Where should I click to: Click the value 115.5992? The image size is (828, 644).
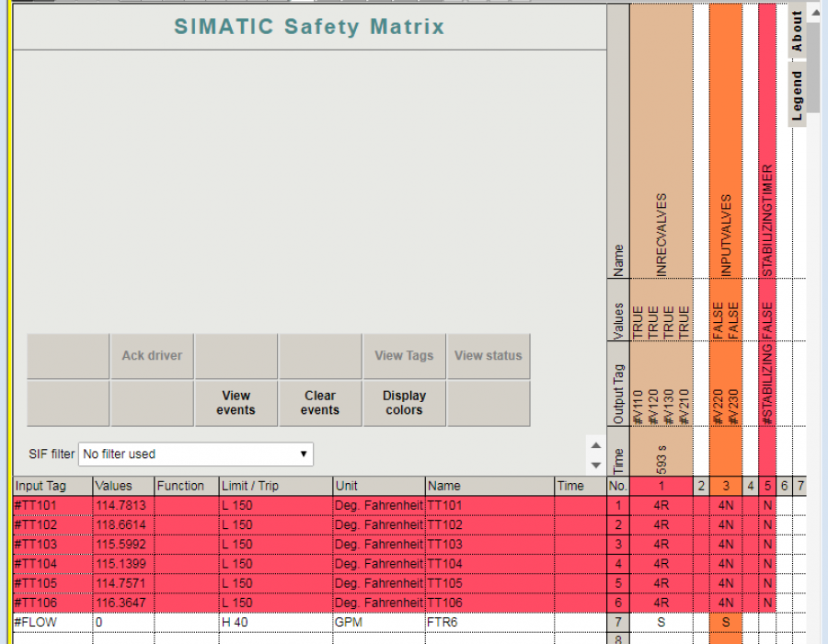(121, 545)
